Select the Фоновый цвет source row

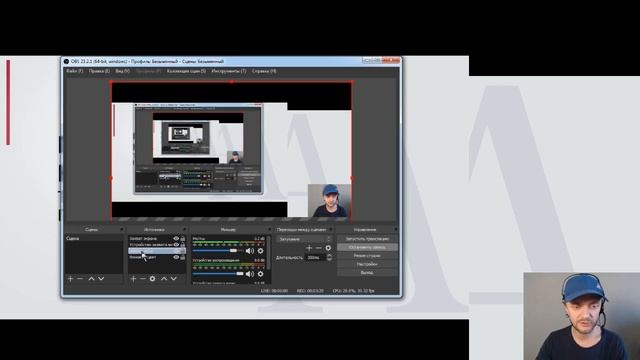[157, 257]
